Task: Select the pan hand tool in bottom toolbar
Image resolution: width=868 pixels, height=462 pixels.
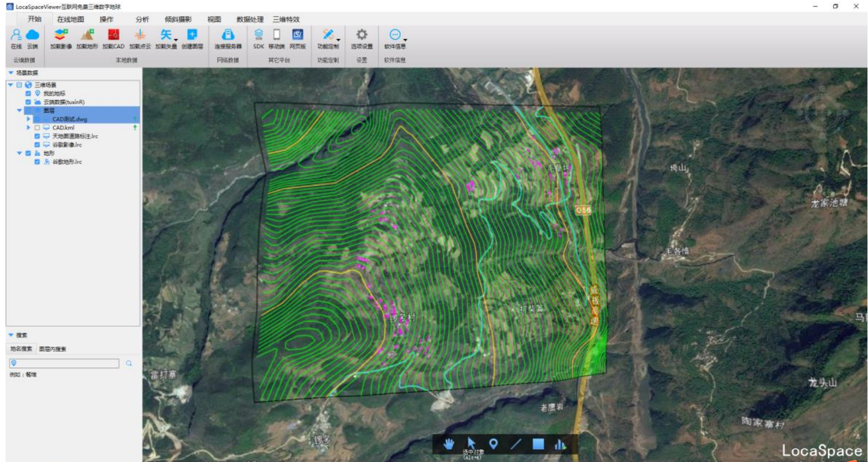Action: (x=449, y=444)
